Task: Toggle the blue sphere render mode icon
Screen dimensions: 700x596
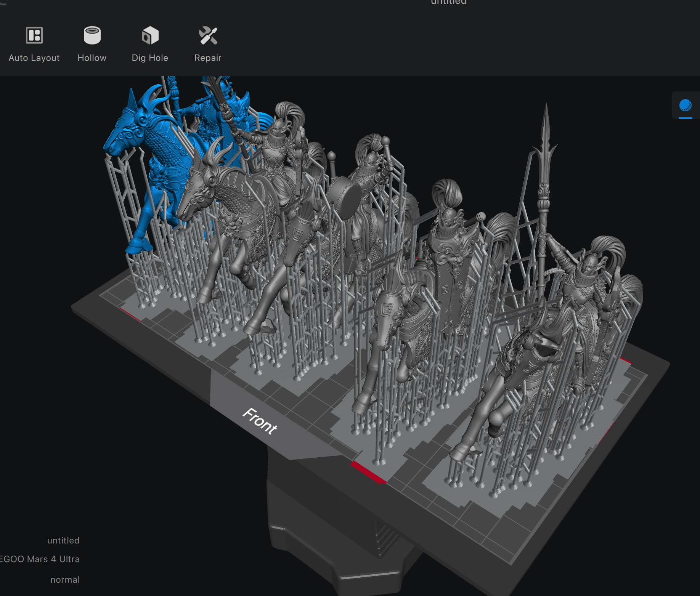Action: [685, 105]
